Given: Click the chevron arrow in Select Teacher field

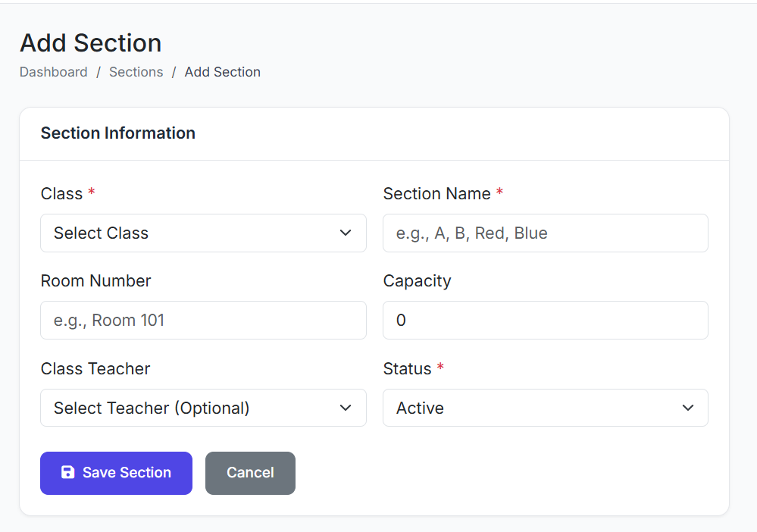Looking at the screenshot, I should (346, 408).
